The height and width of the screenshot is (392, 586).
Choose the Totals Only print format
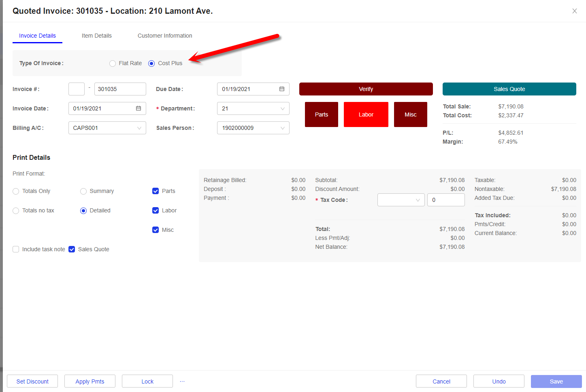click(x=16, y=191)
